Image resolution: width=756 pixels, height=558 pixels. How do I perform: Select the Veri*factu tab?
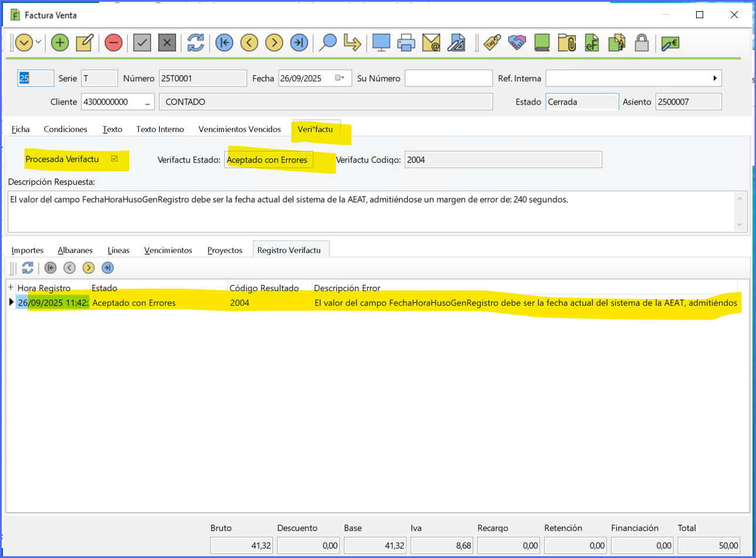(x=315, y=129)
